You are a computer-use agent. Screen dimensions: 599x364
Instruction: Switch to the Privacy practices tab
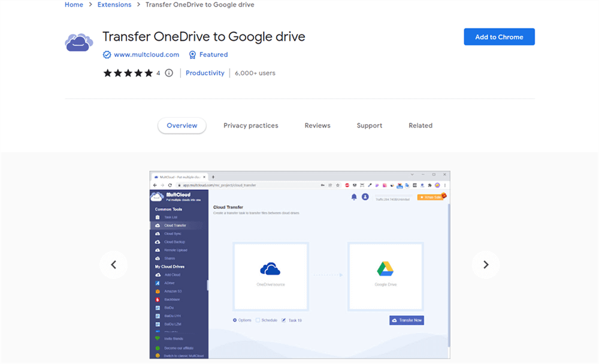tap(250, 125)
